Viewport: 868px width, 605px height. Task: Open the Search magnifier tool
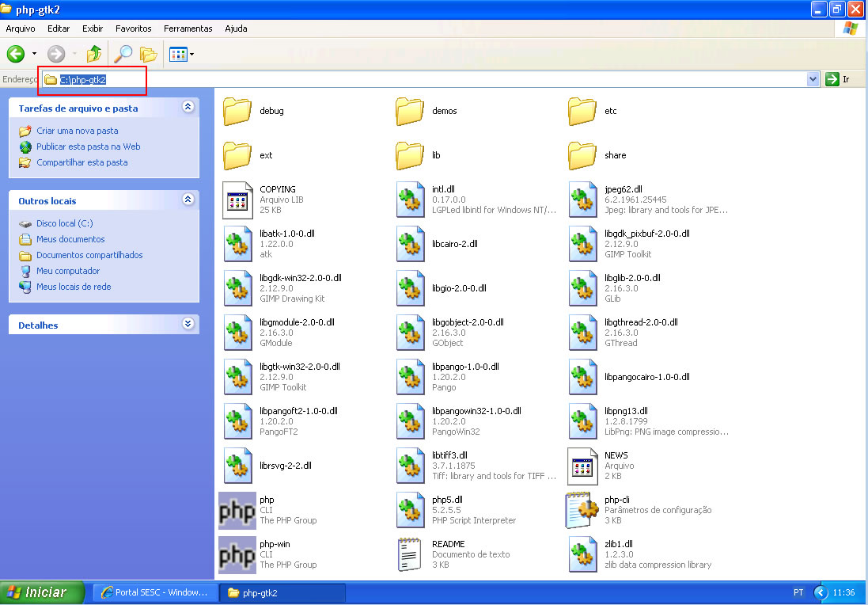[x=123, y=54]
